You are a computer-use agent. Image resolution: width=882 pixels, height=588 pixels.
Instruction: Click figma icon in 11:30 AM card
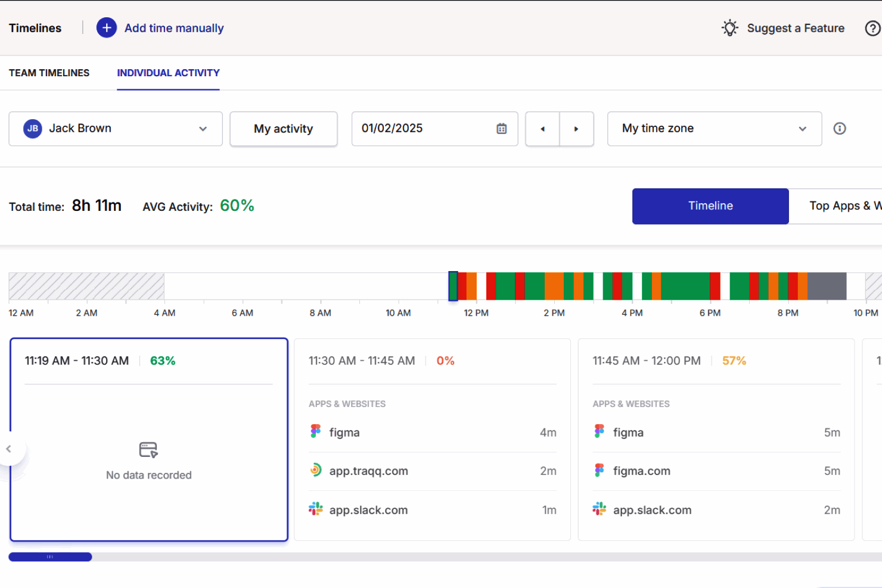coord(316,432)
